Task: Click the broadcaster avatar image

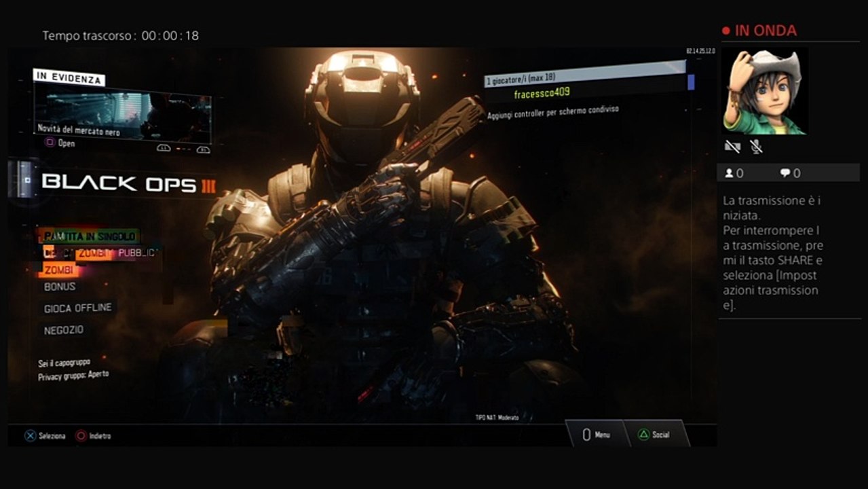Action: point(765,91)
